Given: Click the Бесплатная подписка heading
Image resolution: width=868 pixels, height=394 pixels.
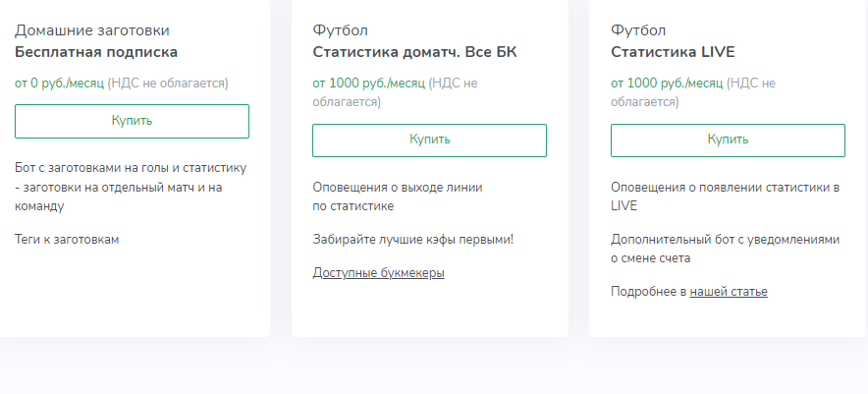Looking at the screenshot, I should click(96, 52).
